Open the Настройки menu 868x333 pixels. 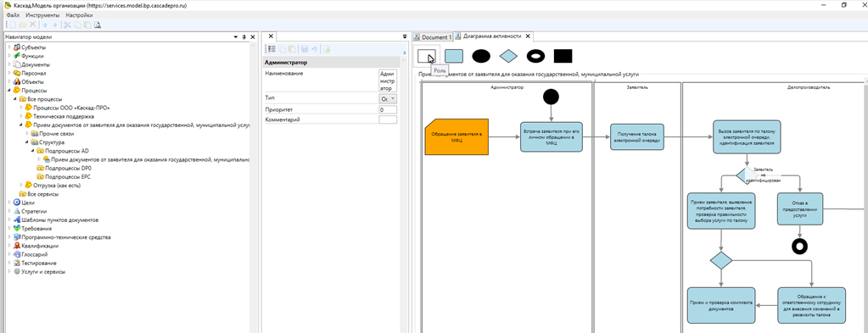[x=79, y=15]
